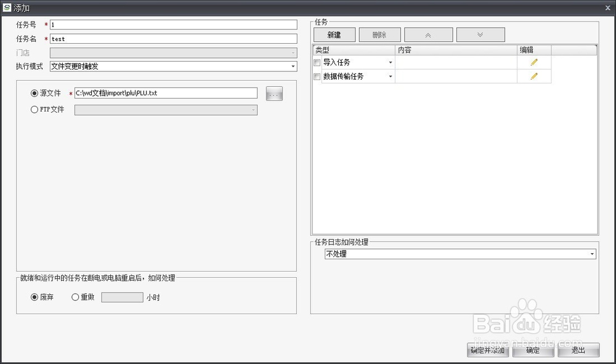This screenshot has height=364, width=616.
Task: Choose the 重做 radio option
Action: point(75,297)
